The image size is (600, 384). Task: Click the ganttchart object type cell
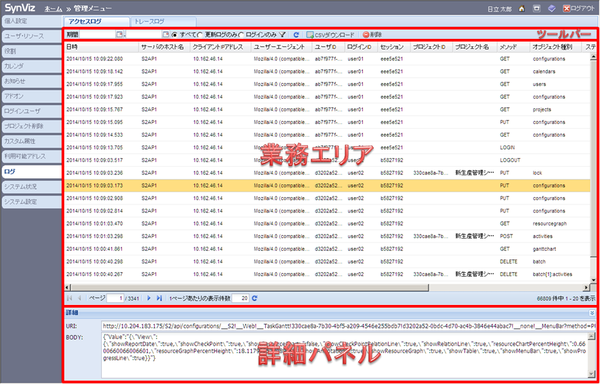tap(545, 249)
